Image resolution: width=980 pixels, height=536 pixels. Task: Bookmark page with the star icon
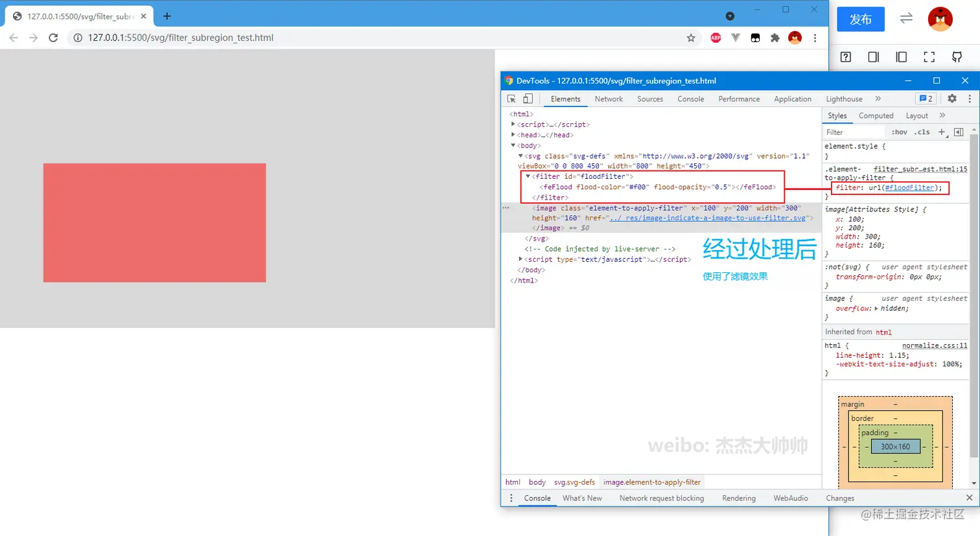[691, 38]
